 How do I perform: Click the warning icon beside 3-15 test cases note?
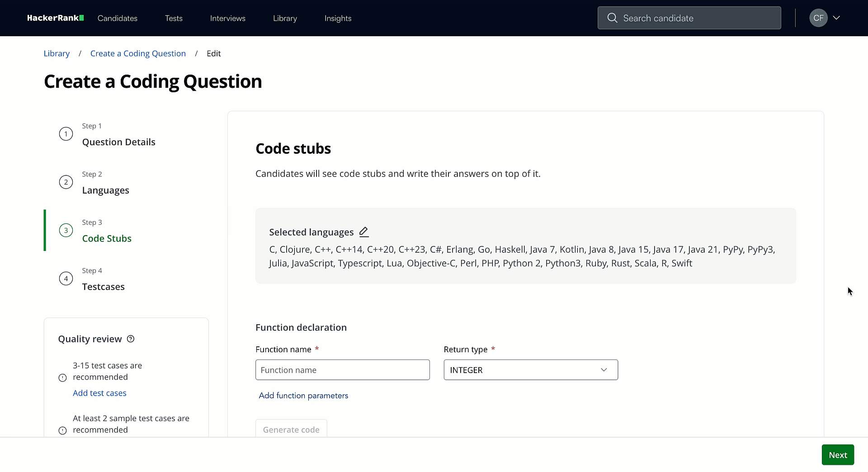pos(62,378)
